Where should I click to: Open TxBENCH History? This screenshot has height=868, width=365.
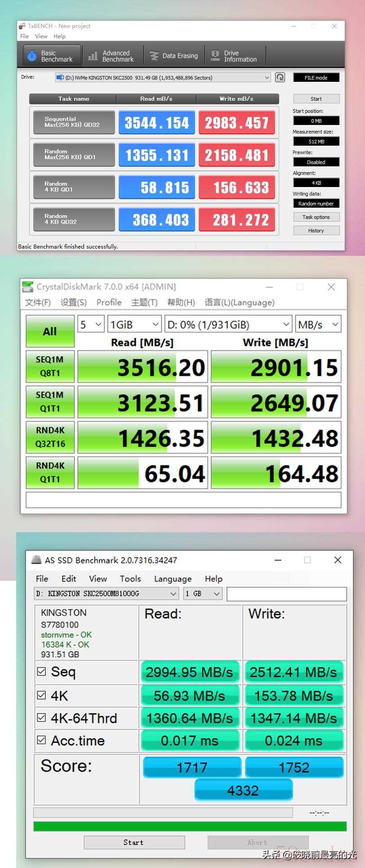pyautogui.click(x=316, y=231)
